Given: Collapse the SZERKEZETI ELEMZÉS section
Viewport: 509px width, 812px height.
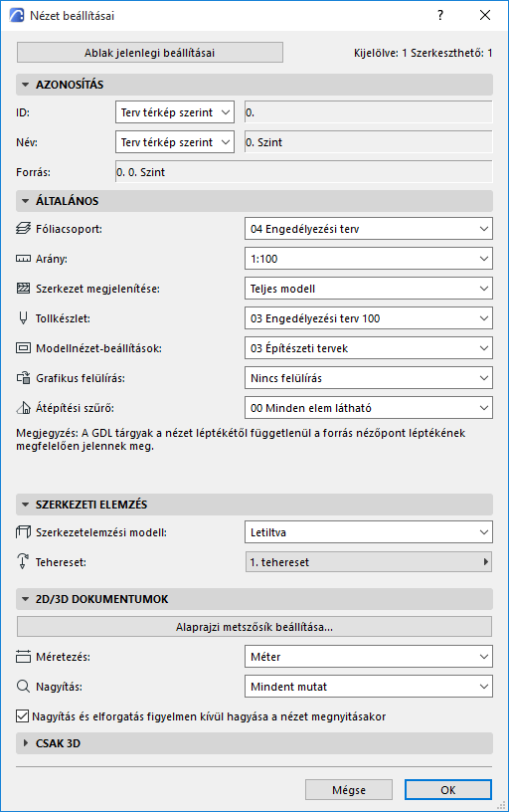Looking at the screenshot, I should coord(25,505).
